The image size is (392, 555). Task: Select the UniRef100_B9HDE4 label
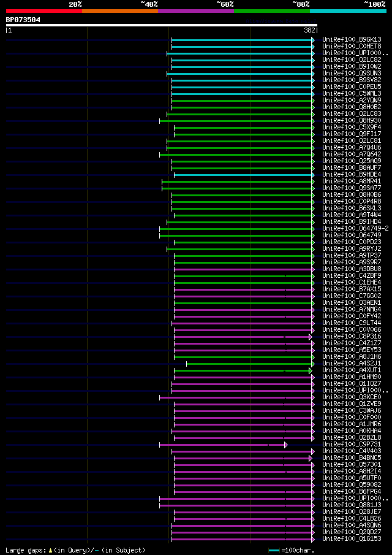click(x=352, y=175)
